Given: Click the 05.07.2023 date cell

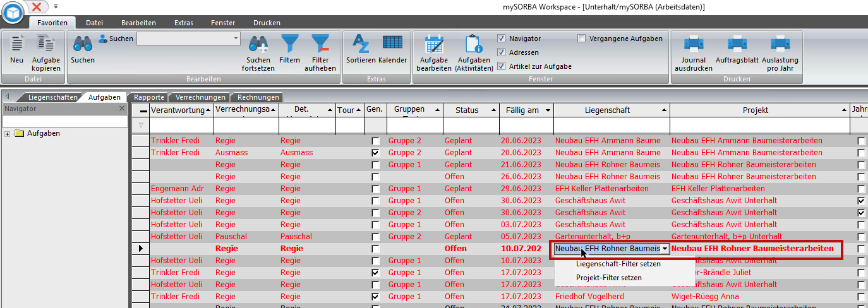Looking at the screenshot, I should point(526,237).
